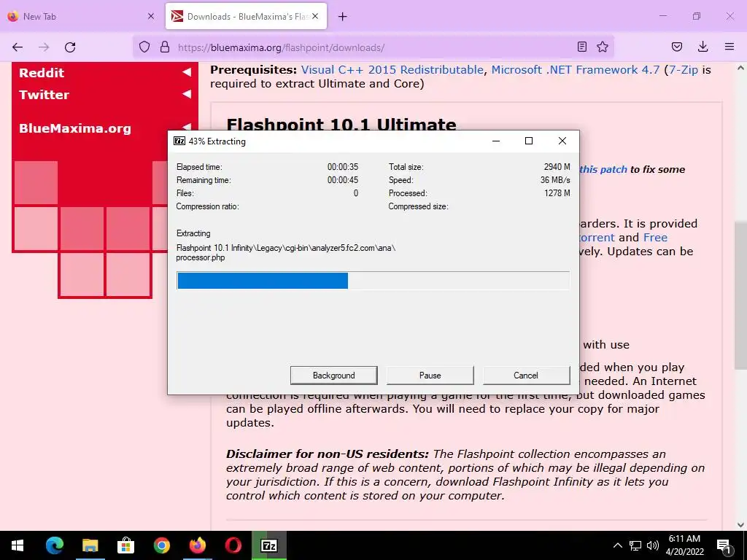Close the Downloads - BlueMaxima tab
Screen dimensions: 747x560
click(315, 16)
